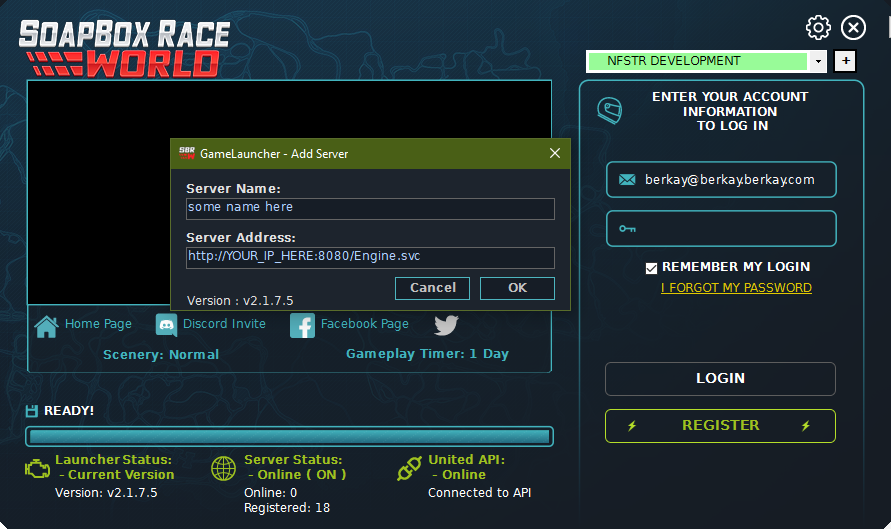Viewport: 891px width, 529px height.
Task: Click the 'Registered: 18' text
Action: [287, 508]
